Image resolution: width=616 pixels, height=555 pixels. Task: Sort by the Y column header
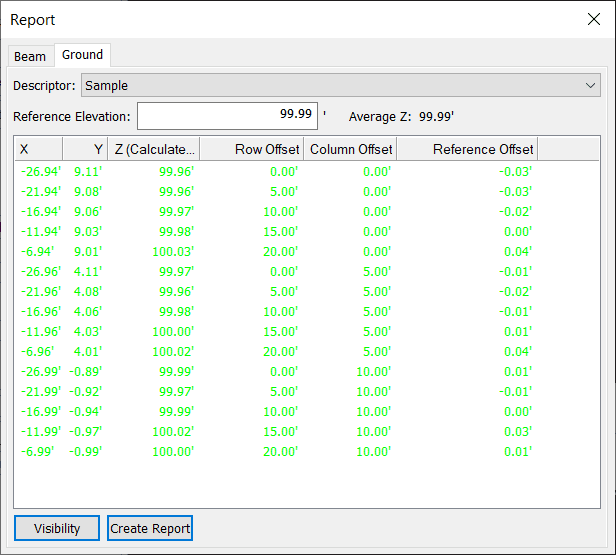(85, 149)
